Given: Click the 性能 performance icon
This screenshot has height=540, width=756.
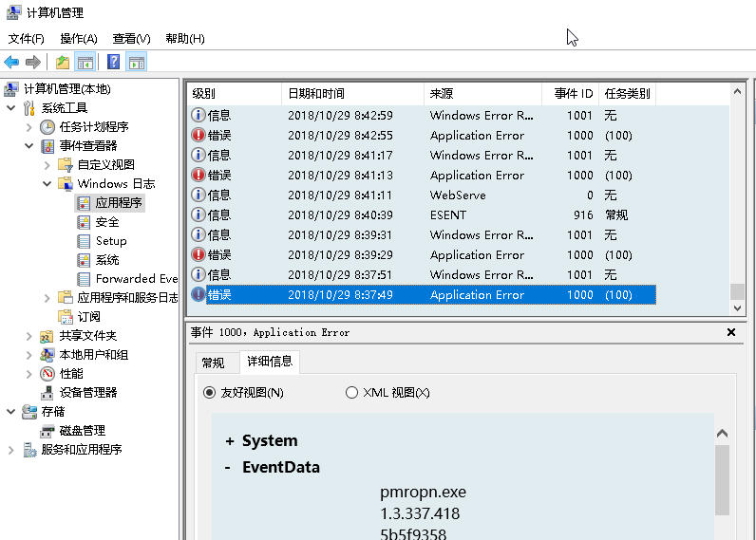Looking at the screenshot, I should pyautogui.click(x=47, y=374).
